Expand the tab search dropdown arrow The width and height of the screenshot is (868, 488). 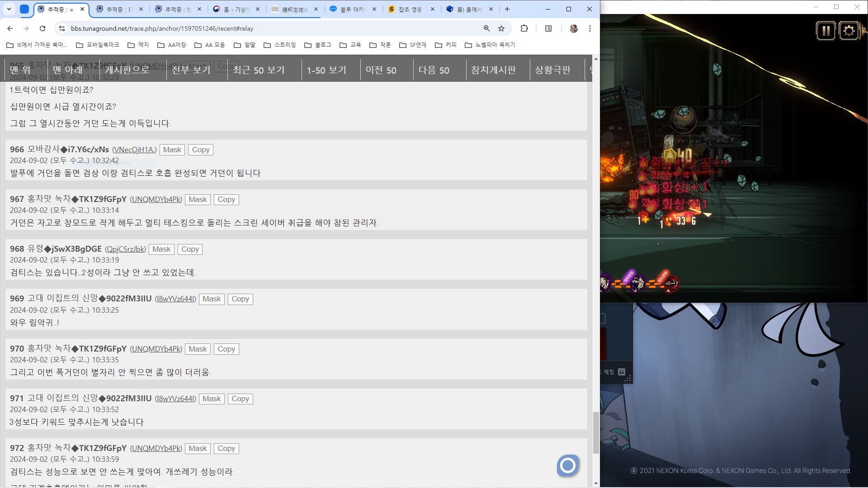pos(9,9)
